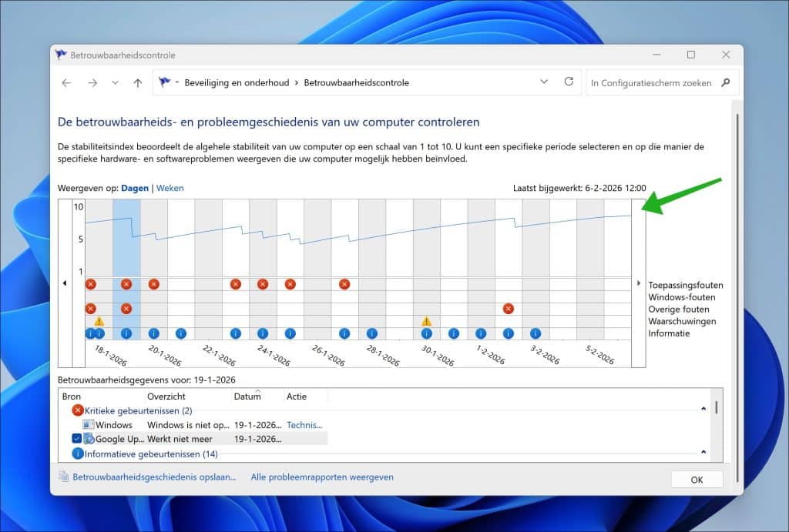Click the Up folder arrow
Screen dimensions: 789x532
pyautogui.click(x=137, y=83)
